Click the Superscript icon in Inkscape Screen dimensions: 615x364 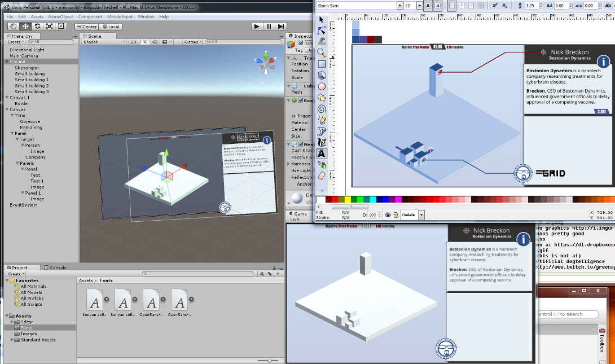coord(495,6)
